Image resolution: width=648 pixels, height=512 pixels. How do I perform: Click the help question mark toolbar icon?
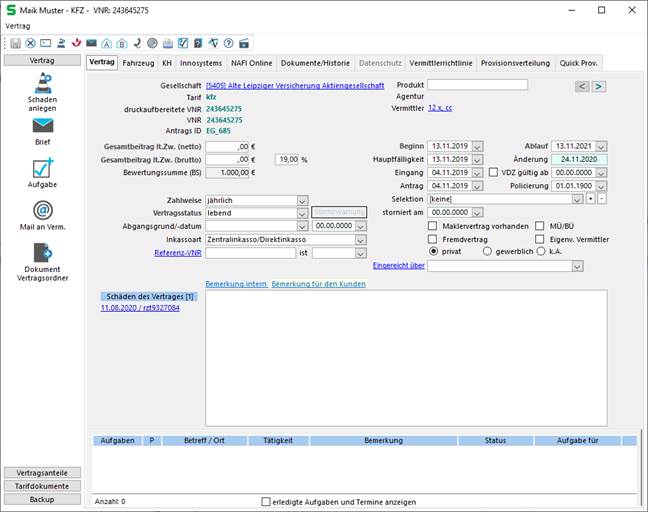229,43
